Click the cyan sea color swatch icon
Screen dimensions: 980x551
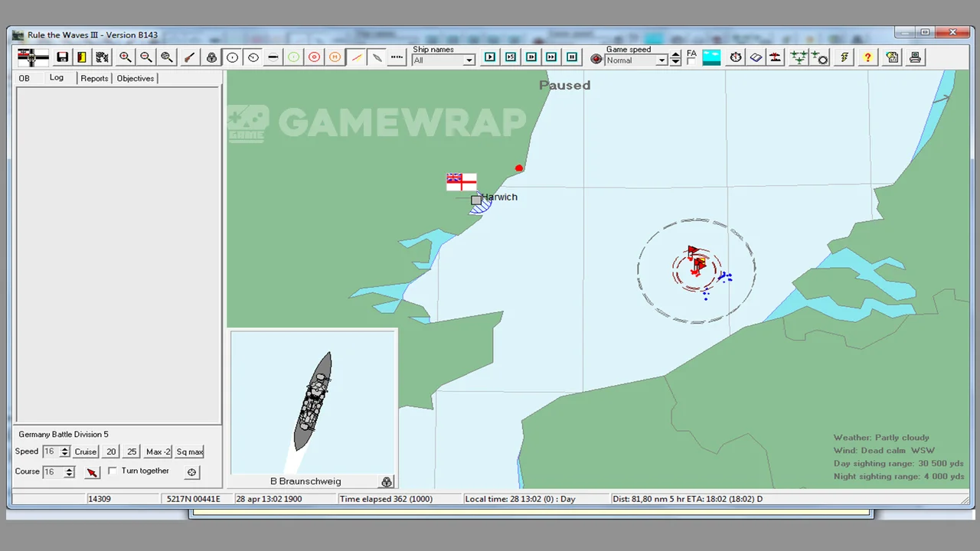click(x=711, y=57)
